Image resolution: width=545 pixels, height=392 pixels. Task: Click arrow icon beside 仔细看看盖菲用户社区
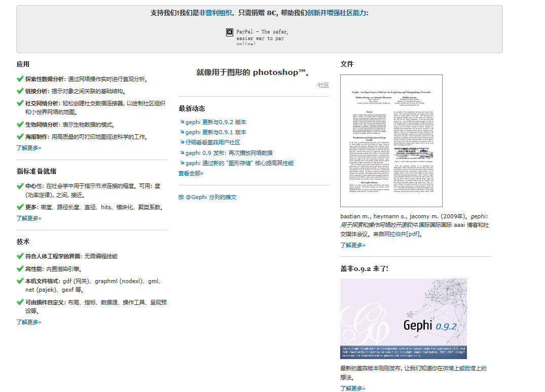pyautogui.click(x=182, y=142)
